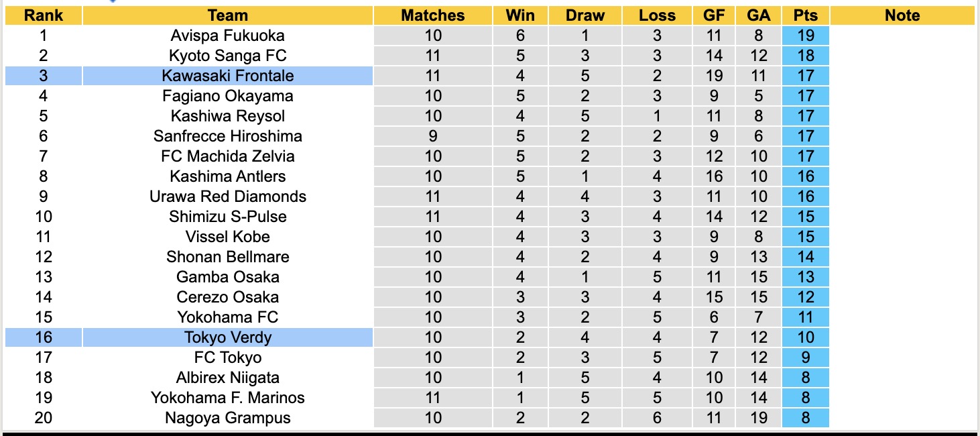Click the Yokohama F. Marinos team name

pyautogui.click(x=228, y=398)
